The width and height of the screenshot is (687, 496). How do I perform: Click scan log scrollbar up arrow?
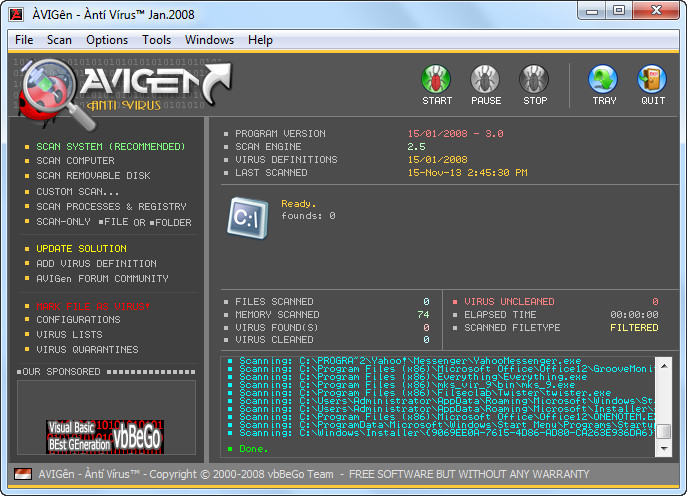(x=664, y=365)
